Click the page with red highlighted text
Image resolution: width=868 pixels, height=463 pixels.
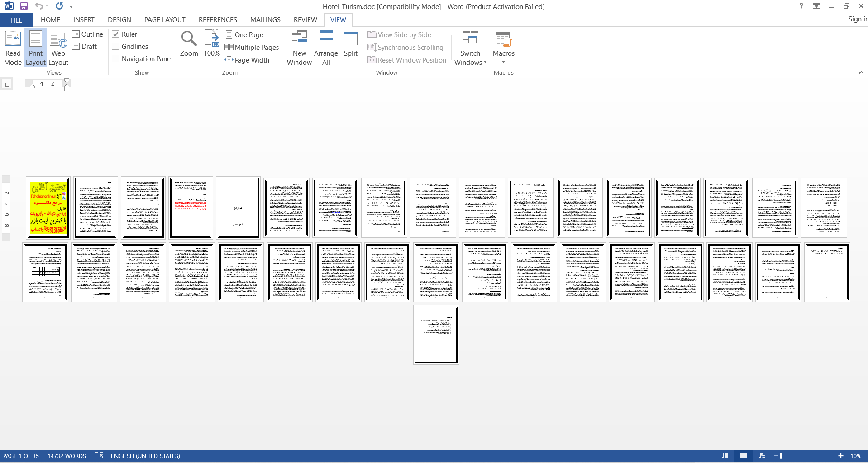[191, 208]
